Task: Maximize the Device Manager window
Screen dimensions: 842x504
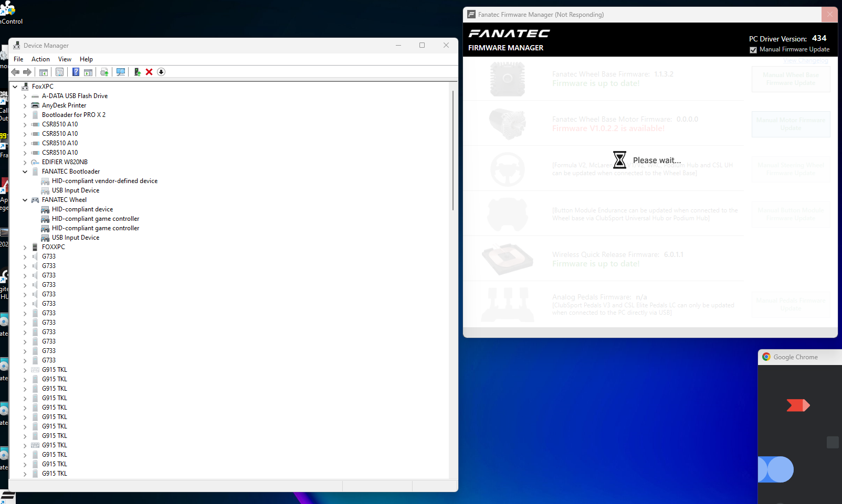Action: tap(422, 45)
